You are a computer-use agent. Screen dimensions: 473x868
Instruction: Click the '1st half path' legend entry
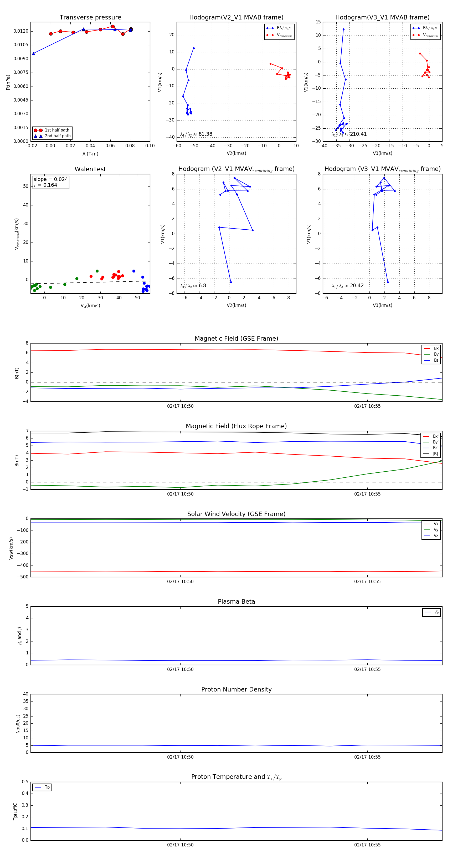(52, 130)
